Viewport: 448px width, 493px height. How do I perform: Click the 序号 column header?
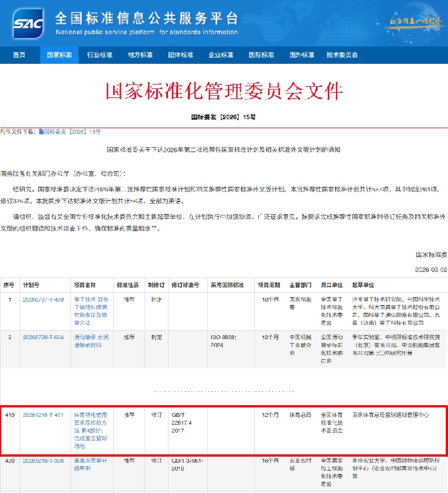9,285
